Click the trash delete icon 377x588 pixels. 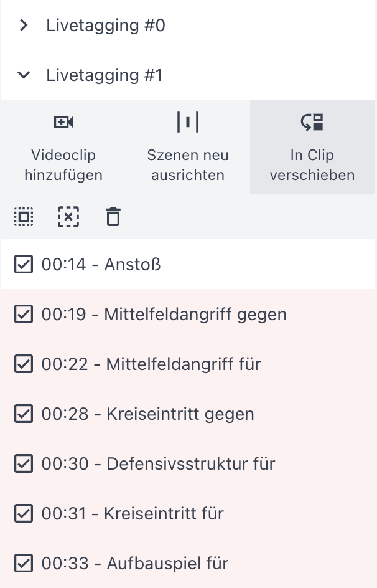click(x=113, y=217)
